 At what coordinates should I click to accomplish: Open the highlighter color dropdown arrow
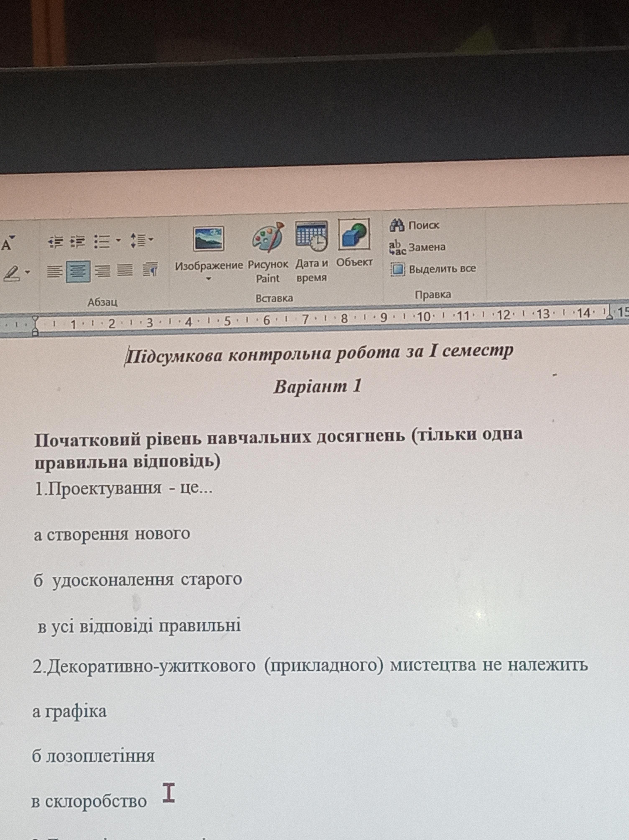pos(27,272)
